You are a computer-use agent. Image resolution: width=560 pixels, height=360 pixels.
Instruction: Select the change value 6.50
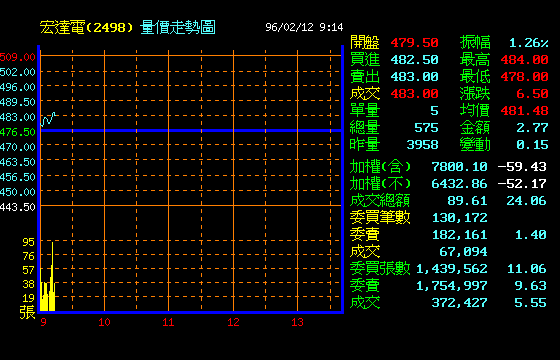click(x=532, y=94)
